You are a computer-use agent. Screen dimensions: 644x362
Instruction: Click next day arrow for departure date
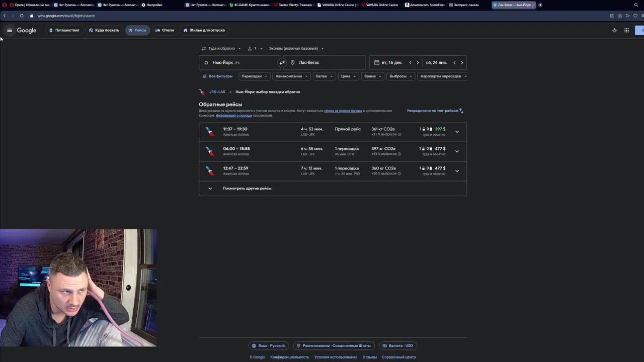point(418,63)
